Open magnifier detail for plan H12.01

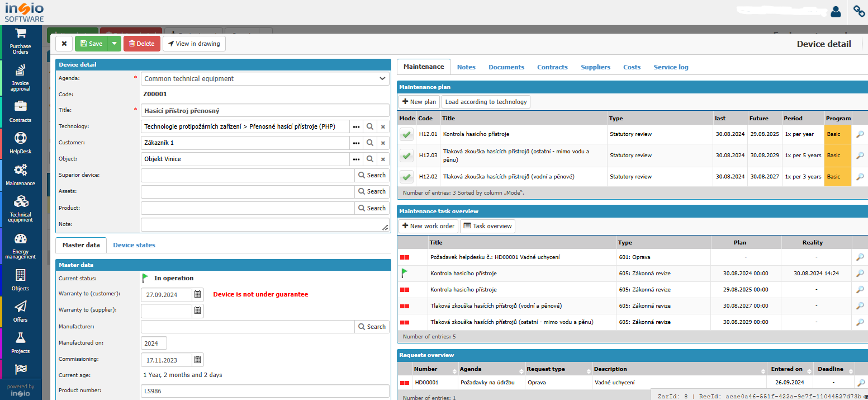coord(860,134)
